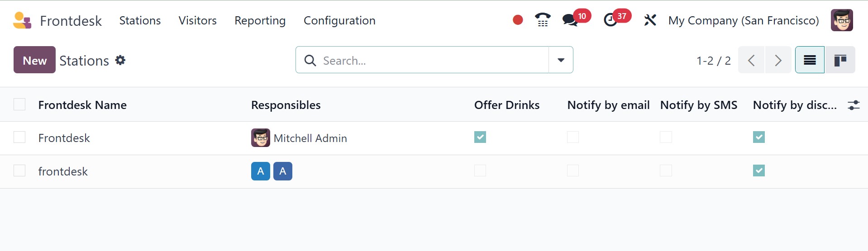The width and height of the screenshot is (868, 251).
Task: Select the Frontdesk row checkbox
Action: coord(19,137)
